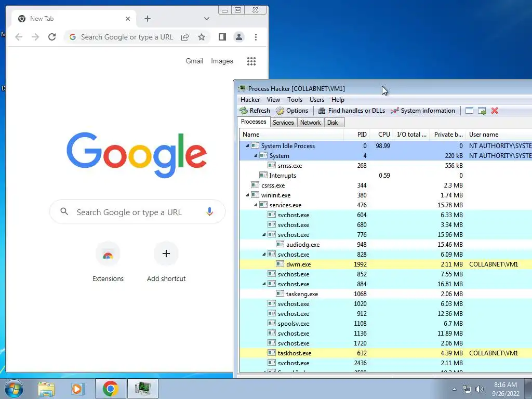
Task: Click the Process Hacker title bar icon
Action: pos(242,88)
